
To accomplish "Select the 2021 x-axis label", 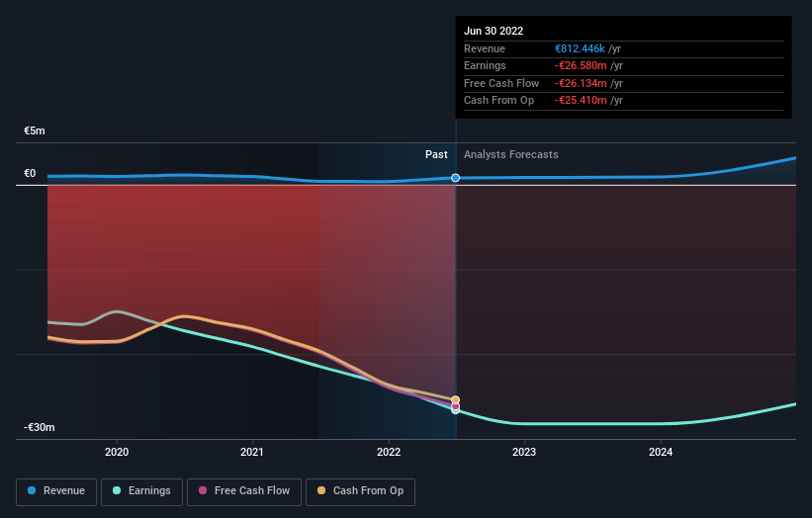I will 251,452.
